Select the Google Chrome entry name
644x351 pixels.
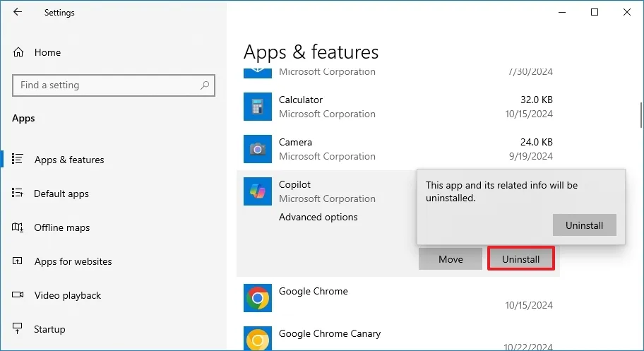(x=314, y=291)
